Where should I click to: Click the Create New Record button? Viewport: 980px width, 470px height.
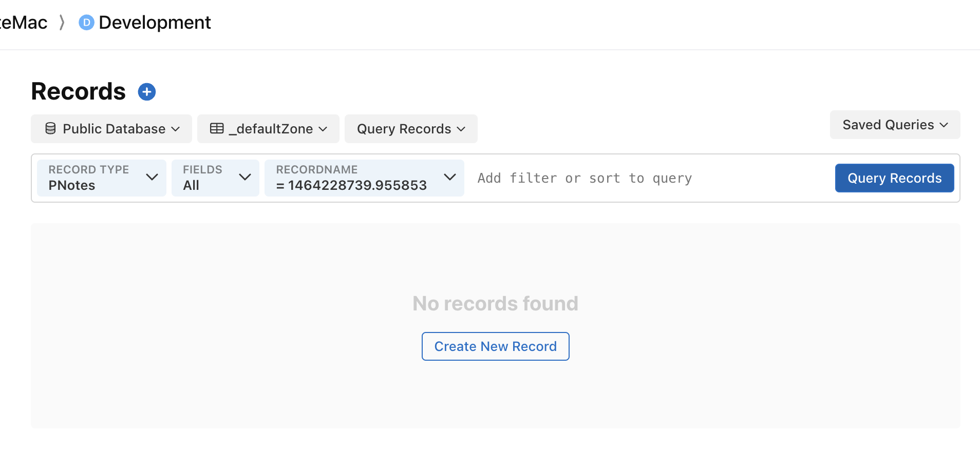tap(495, 346)
